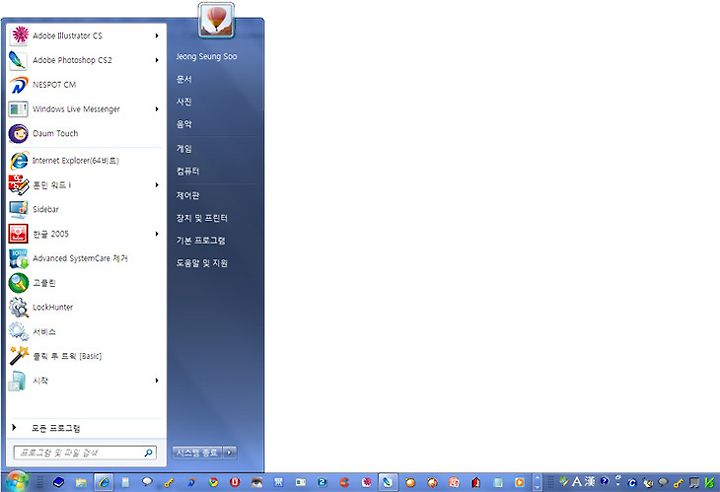720x492 pixels.
Task: Open the red house icon on taskbar
Action: point(476,482)
